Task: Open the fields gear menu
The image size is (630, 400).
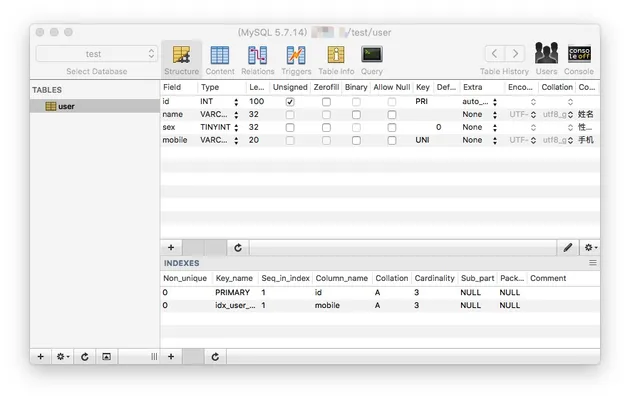Action: [590, 247]
